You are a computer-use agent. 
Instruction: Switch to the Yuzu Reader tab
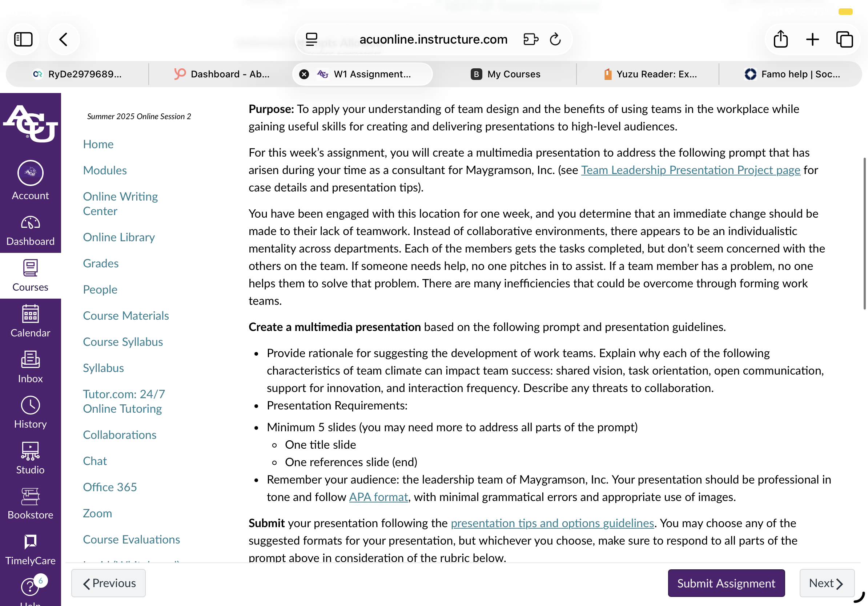[x=650, y=74]
